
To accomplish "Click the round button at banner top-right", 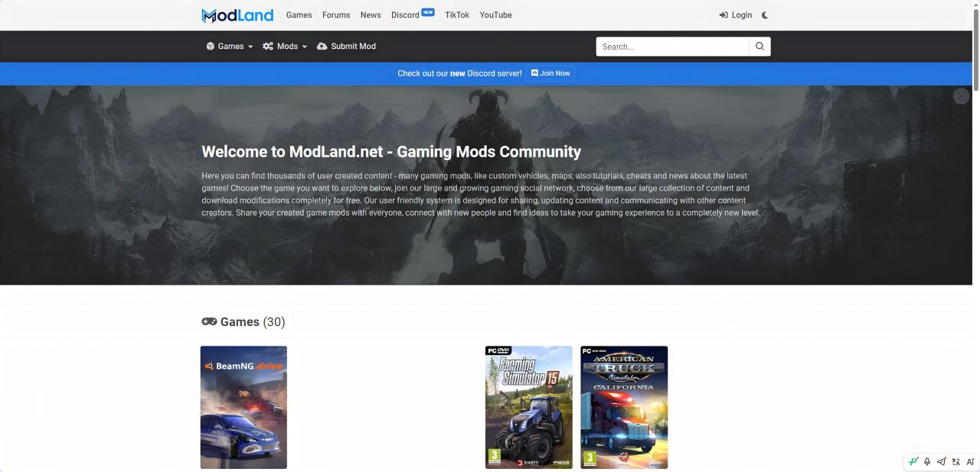I will 962,96.
